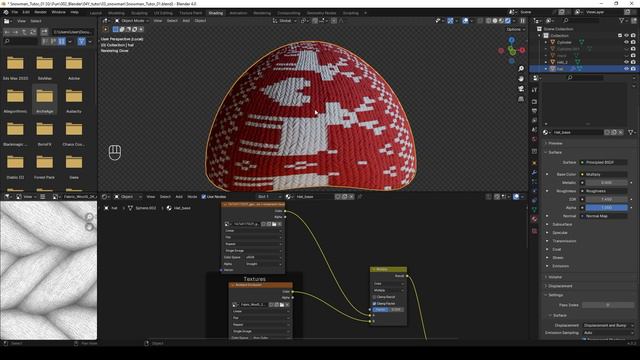Open the Modifiers wrench properties tab

point(534,172)
